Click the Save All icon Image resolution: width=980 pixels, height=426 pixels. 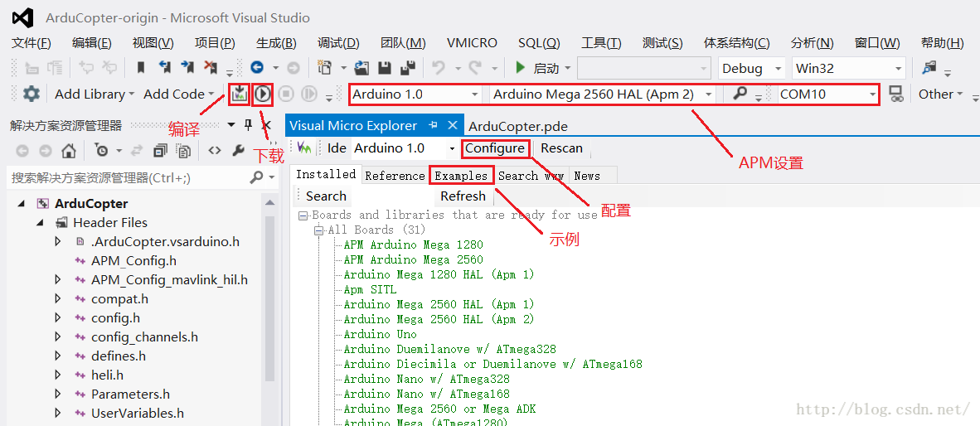407,67
